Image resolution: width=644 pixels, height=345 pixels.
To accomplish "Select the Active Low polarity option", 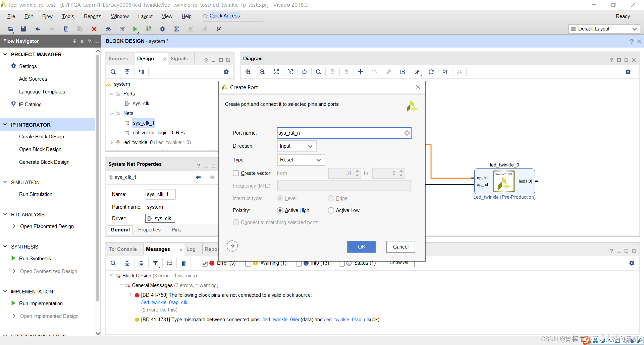I will pyautogui.click(x=331, y=210).
